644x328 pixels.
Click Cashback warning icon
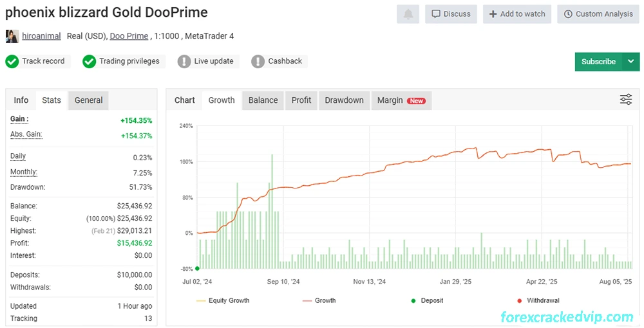(x=258, y=62)
